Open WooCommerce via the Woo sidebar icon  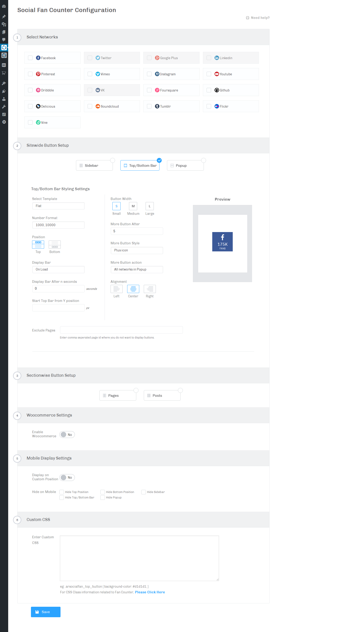point(4,65)
